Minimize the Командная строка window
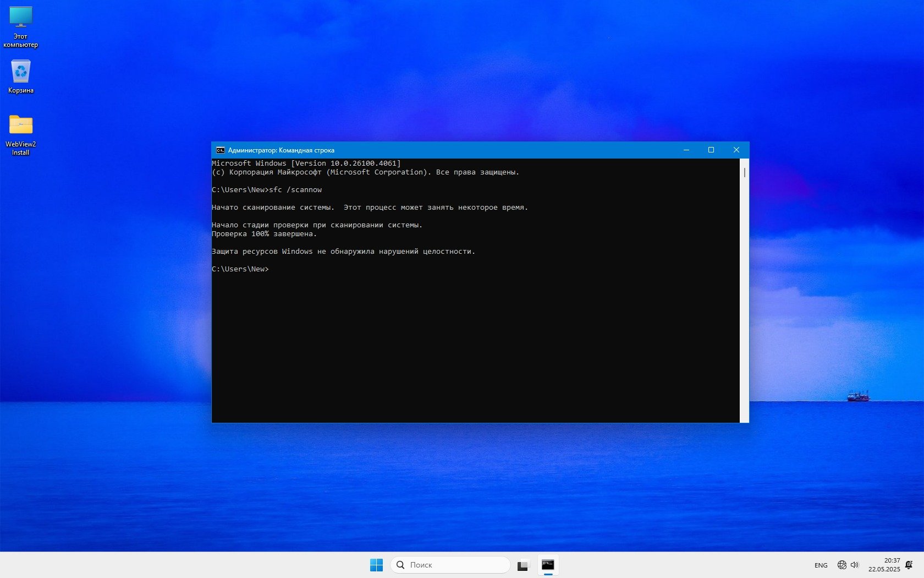This screenshot has width=924, height=578. click(686, 150)
